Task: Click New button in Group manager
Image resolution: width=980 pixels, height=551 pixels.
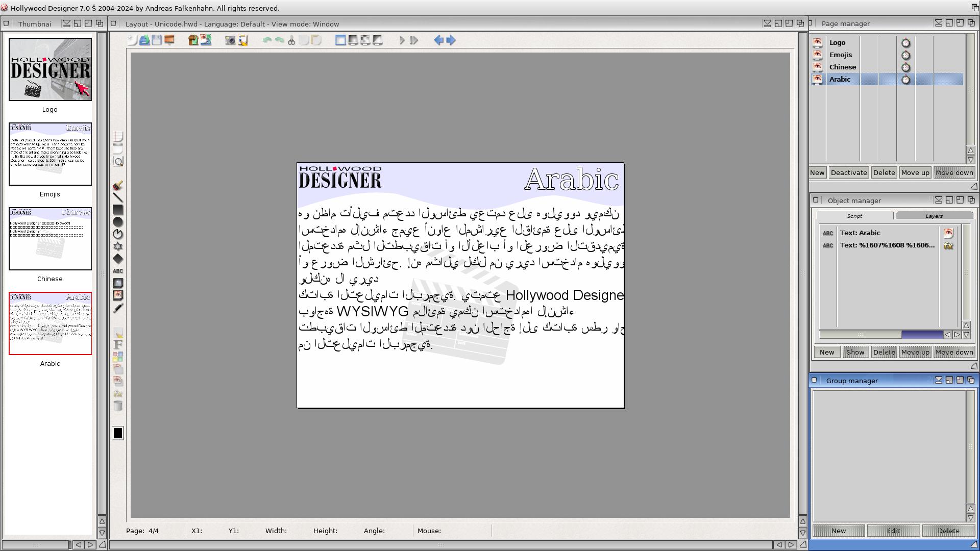Action: coord(839,531)
